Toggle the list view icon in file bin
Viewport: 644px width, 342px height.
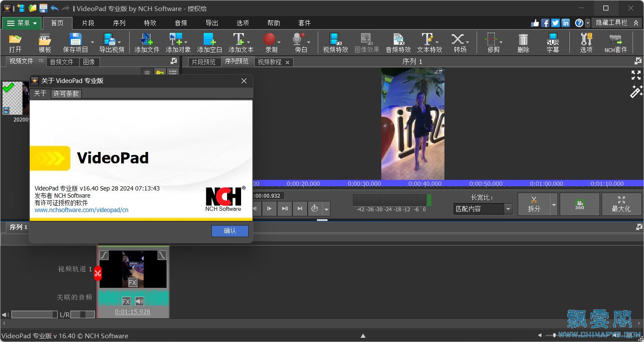(173, 72)
